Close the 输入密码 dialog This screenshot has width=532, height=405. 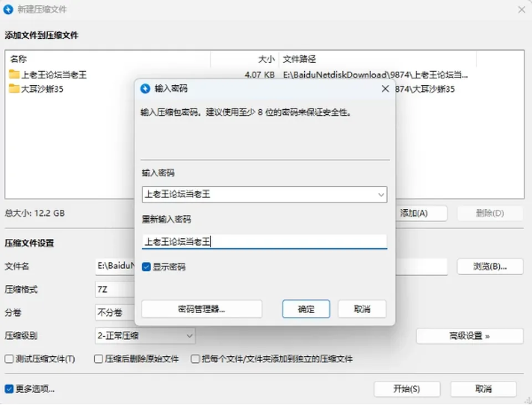(x=385, y=89)
